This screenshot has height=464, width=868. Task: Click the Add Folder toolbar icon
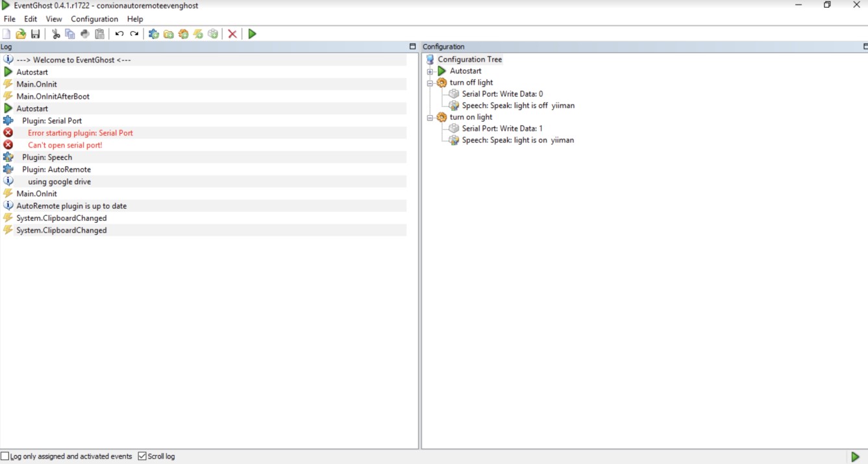pos(169,34)
